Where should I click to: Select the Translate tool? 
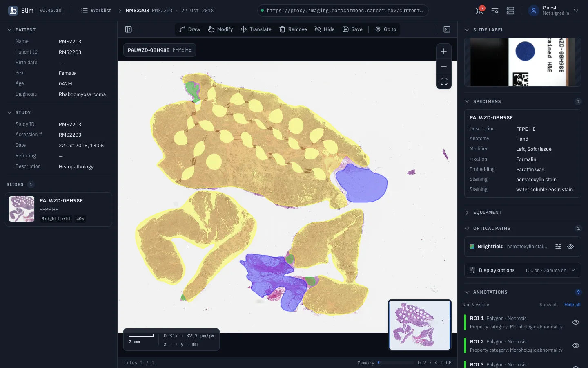(x=256, y=29)
